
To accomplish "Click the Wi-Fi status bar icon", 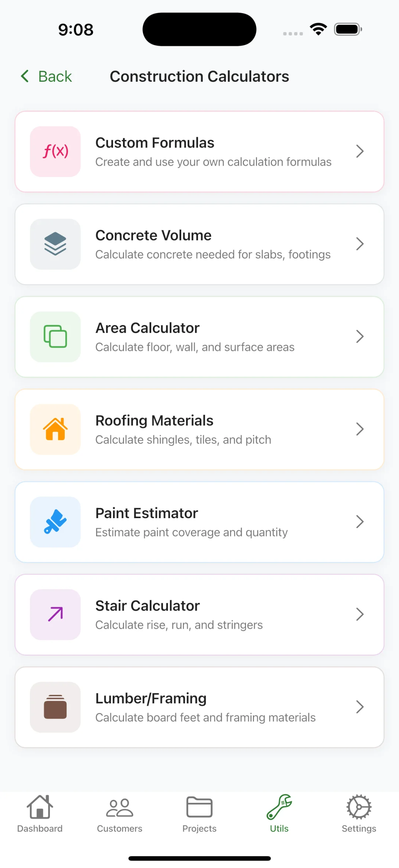I will coord(318,29).
